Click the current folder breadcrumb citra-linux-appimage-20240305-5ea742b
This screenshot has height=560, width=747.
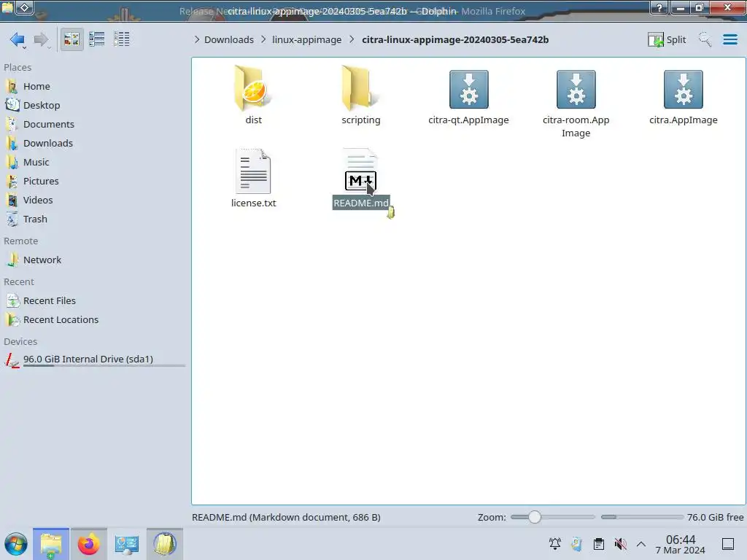[x=455, y=39]
